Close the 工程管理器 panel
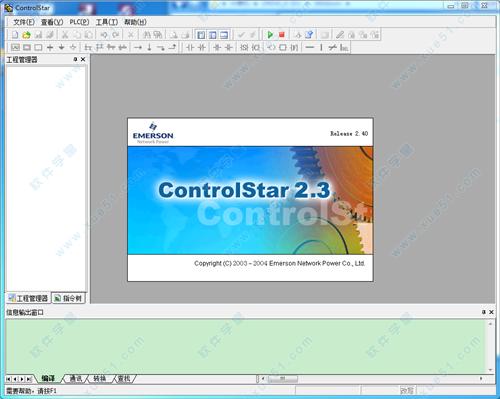The image size is (500, 399). tap(83, 59)
